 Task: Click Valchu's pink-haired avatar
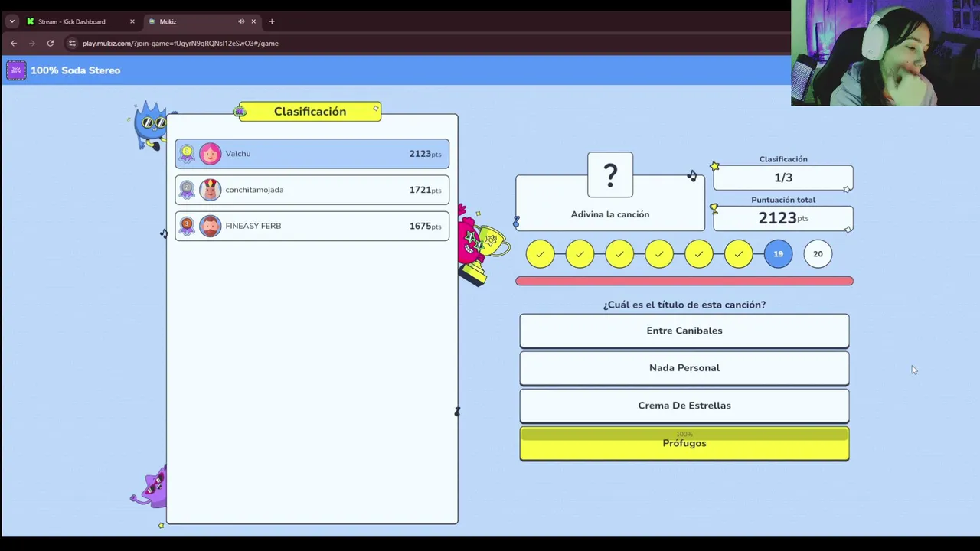210,154
